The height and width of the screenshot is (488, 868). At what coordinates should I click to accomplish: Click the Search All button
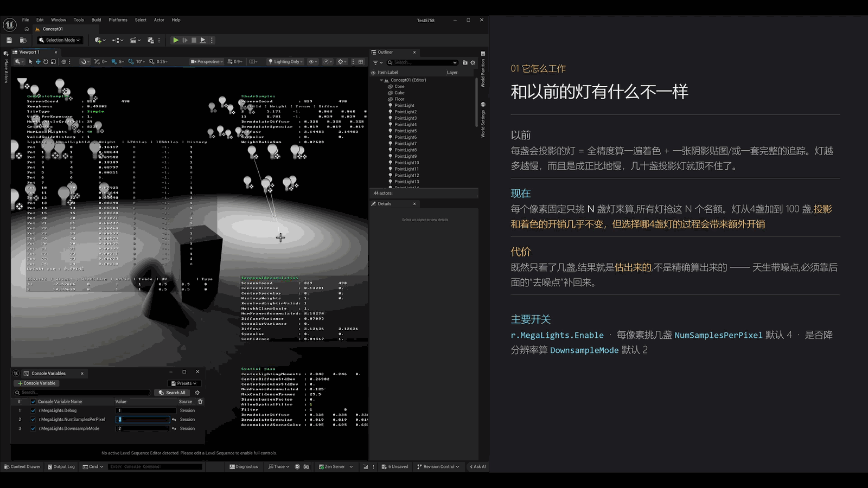click(x=172, y=393)
